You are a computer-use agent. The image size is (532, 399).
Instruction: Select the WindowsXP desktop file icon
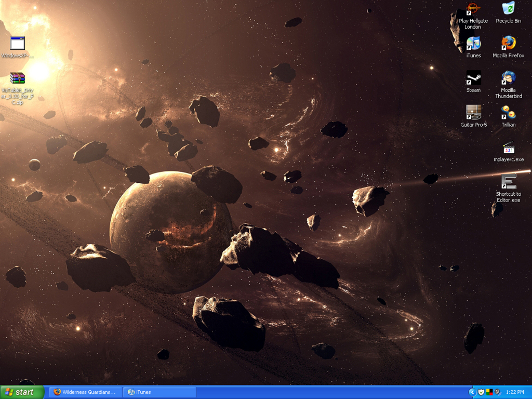[x=17, y=47]
